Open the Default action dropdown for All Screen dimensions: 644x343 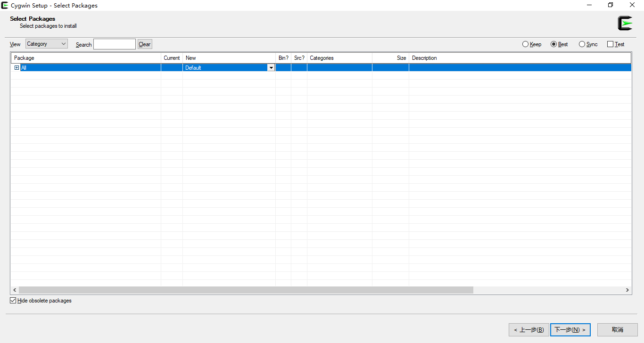[x=271, y=68]
